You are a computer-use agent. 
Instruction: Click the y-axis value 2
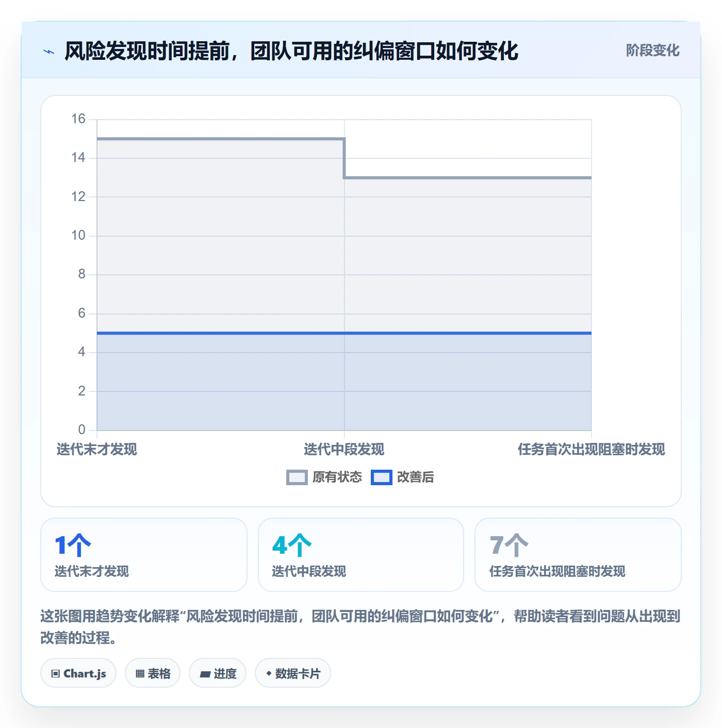point(81,391)
